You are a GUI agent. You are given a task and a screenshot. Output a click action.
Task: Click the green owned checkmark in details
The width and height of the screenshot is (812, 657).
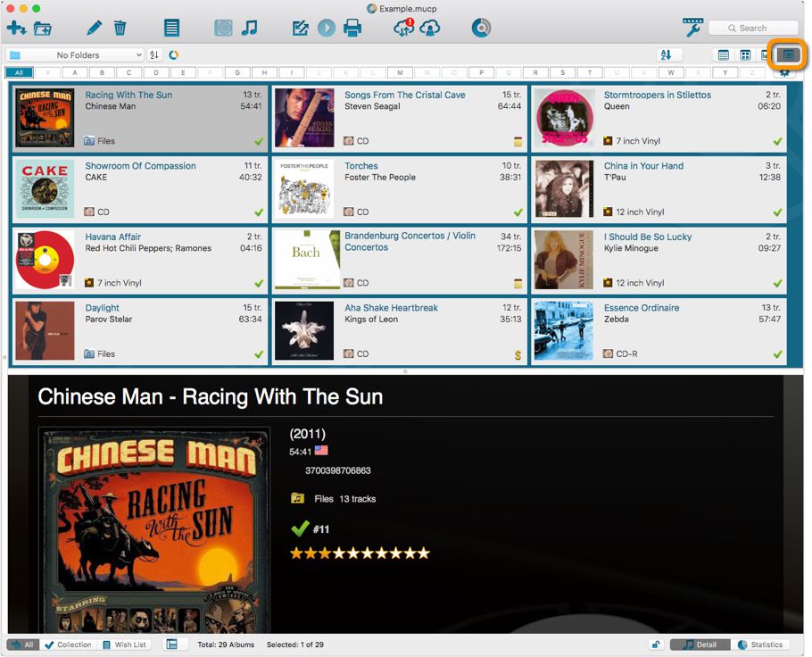(300, 528)
